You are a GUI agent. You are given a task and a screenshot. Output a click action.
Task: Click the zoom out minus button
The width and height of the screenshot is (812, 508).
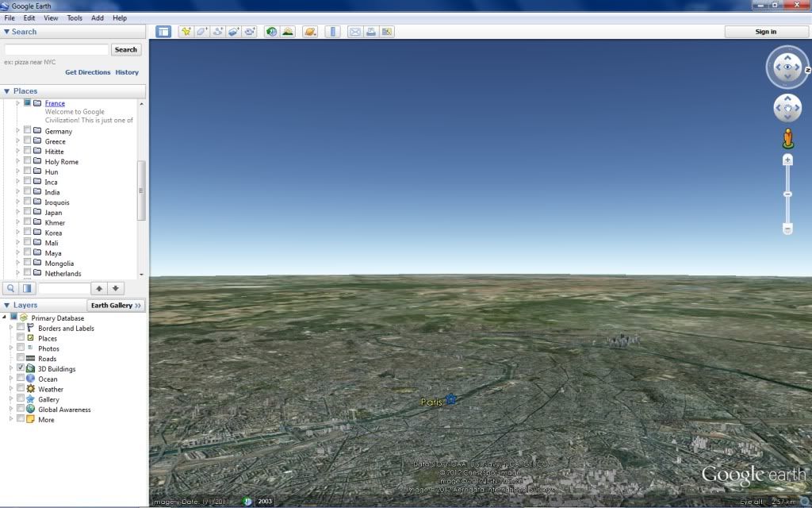point(787,229)
